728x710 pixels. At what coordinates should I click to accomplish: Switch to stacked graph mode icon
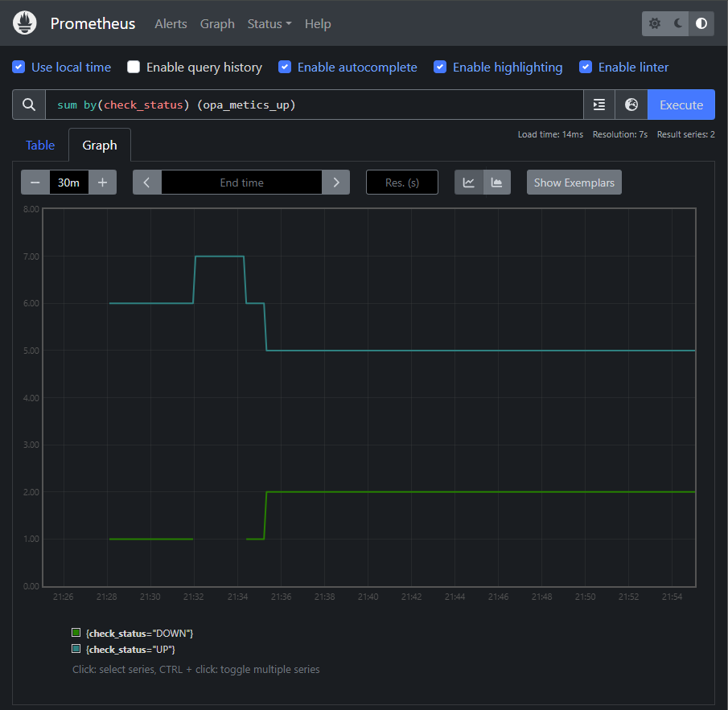(497, 182)
